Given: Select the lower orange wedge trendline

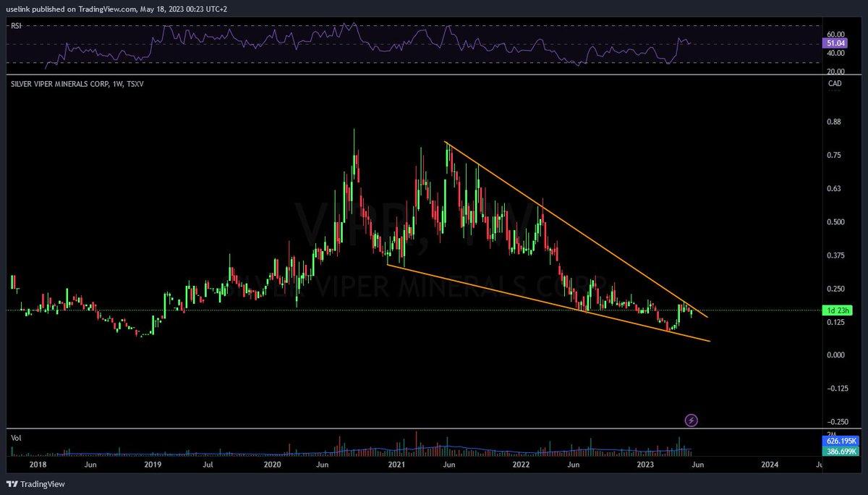Looking at the screenshot, I should click(550, 302).
